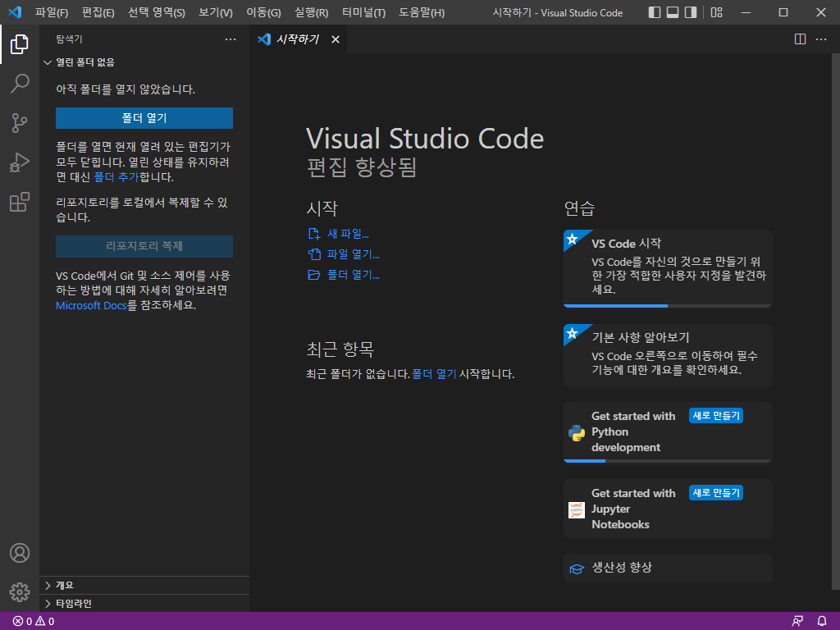Open Get started with Python development card
The width and height of the screenshot is (840, 630).
click(x=668, y=431)
